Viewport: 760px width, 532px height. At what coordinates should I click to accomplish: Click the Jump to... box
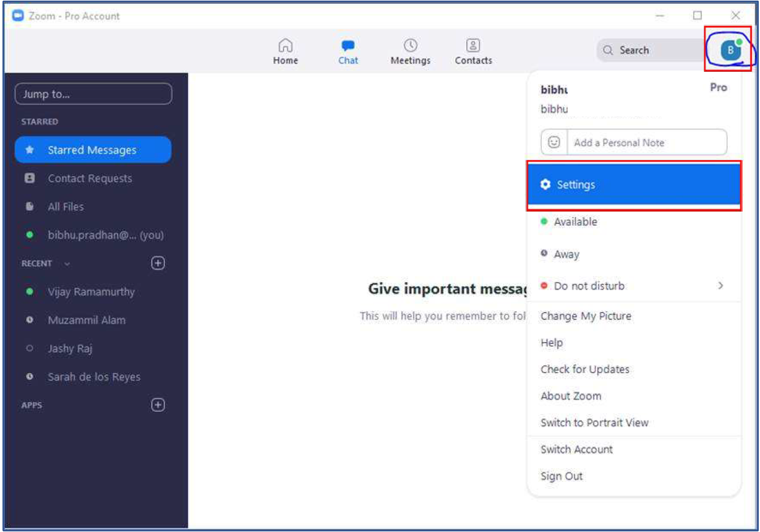(93, 94)
